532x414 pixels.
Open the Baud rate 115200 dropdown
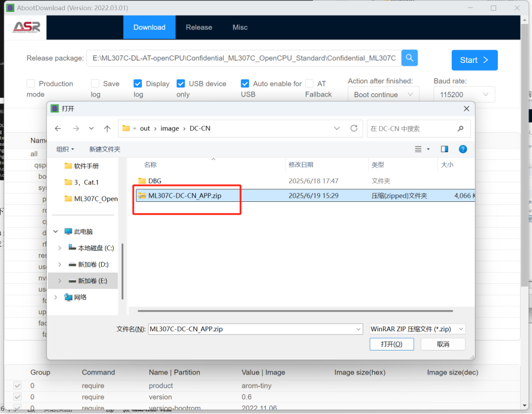(x=464, y=95)
